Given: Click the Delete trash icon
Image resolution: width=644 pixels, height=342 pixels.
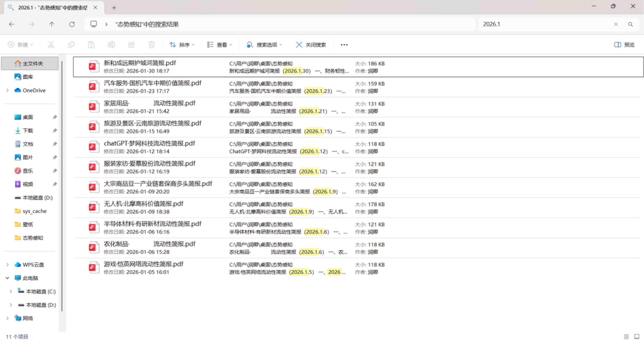Looking at the screenshot, I should click(x=151, y=45).
